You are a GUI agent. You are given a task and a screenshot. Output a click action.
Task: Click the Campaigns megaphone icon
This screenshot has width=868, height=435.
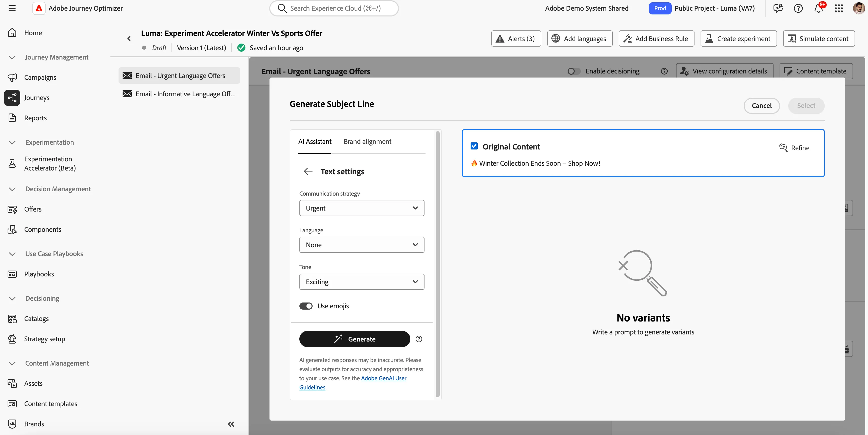[12, 78]
